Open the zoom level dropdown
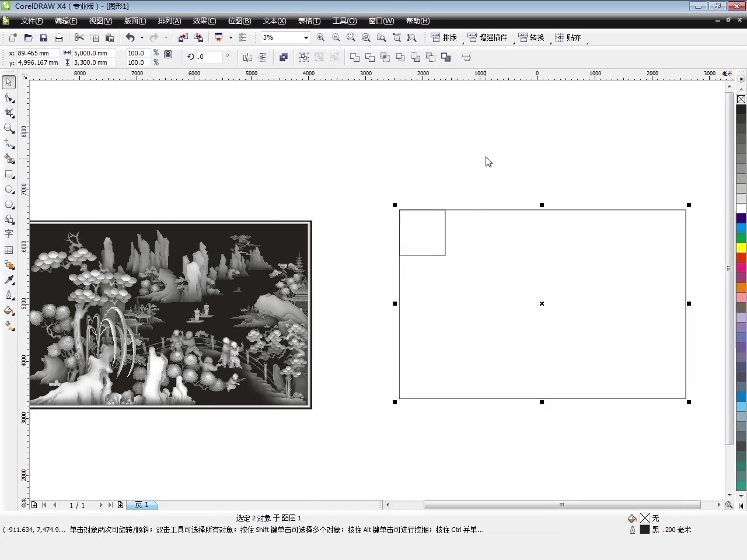 [x=306, y=37]
